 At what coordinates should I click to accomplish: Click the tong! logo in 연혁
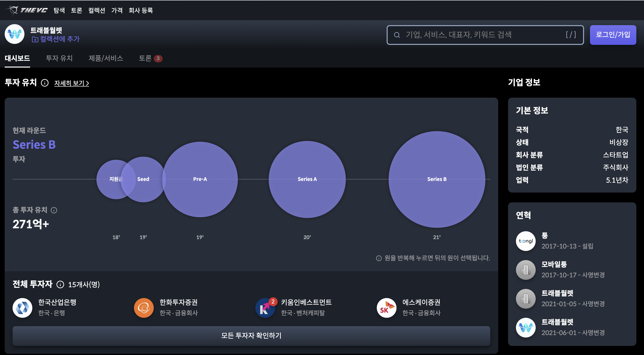click(526, 241)
